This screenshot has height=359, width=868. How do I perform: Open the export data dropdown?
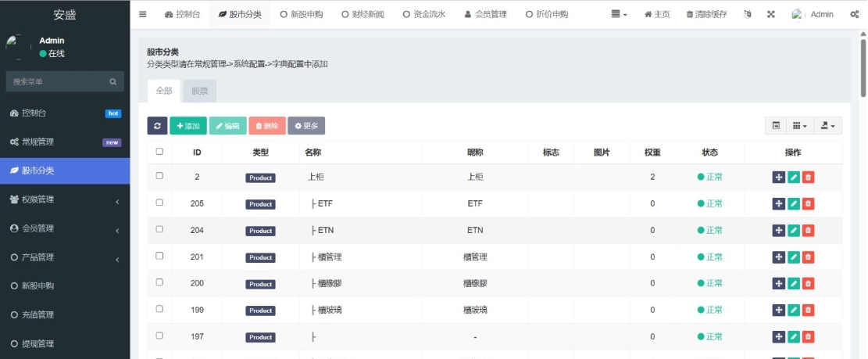click(x=827, y=126)
